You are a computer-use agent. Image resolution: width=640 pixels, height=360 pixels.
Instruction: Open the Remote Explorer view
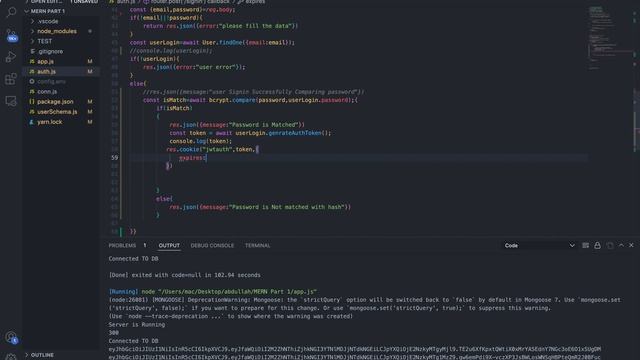11,101
